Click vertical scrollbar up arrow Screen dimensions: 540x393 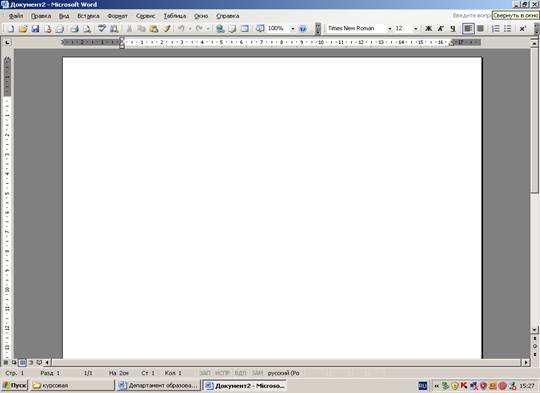534,43
